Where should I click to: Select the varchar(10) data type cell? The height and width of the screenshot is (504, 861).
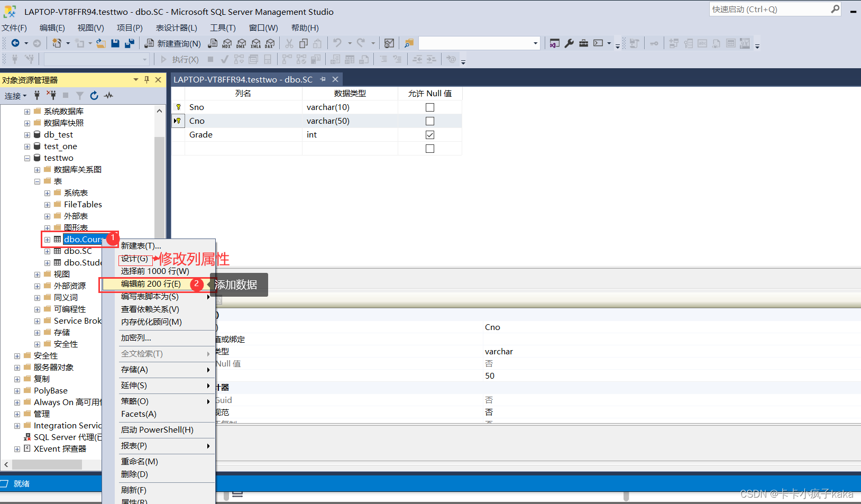tap(350, 107)
